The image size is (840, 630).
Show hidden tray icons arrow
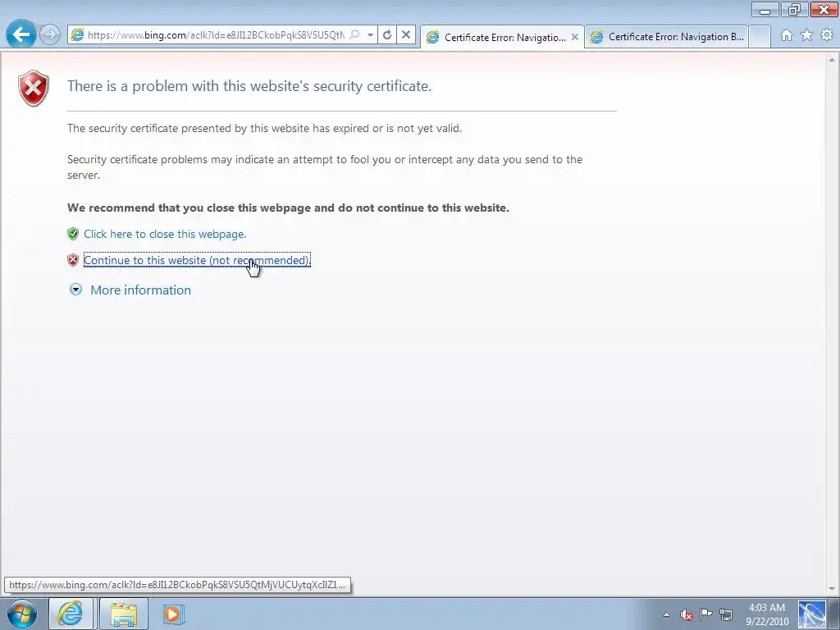tap(666, 614)
